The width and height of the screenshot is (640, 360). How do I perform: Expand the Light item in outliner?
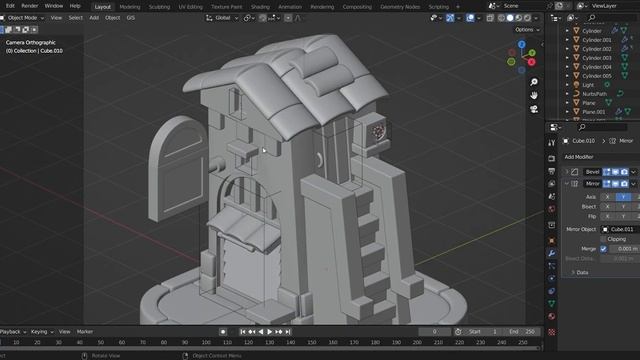pos(567,85)
